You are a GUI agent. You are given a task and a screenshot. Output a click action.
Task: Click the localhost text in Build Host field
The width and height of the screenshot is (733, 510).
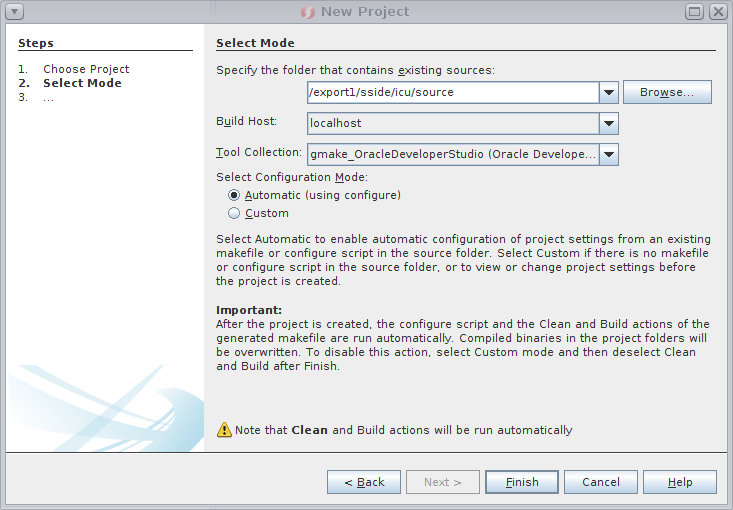click(x=336, y=123)
